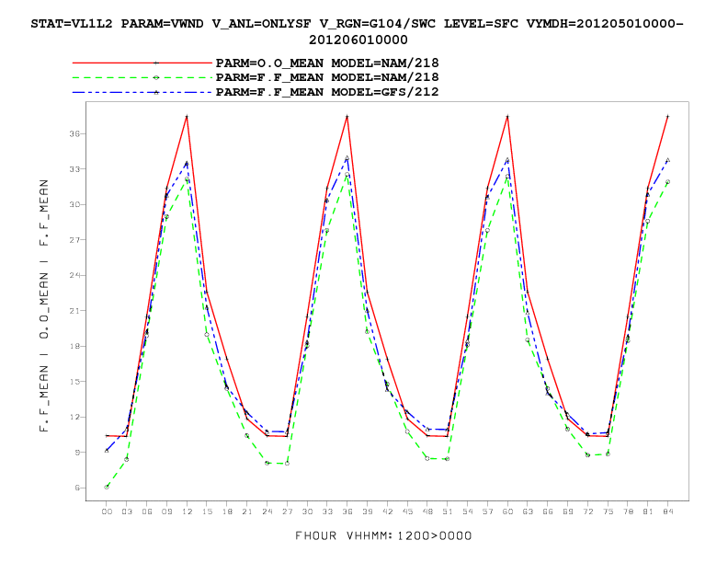Click y-axis tick label 6
The width and height of the screenshot is (728, 563).
pyautogui.click(x=77, y=488)
